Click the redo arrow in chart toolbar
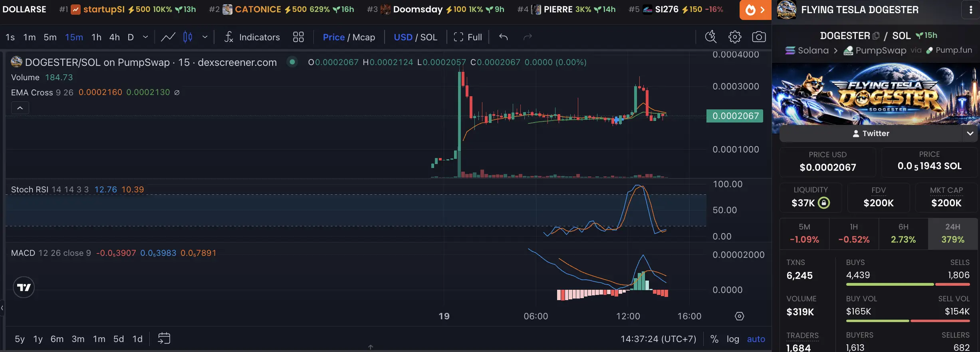The image size is (980, 352). (528, 37)
